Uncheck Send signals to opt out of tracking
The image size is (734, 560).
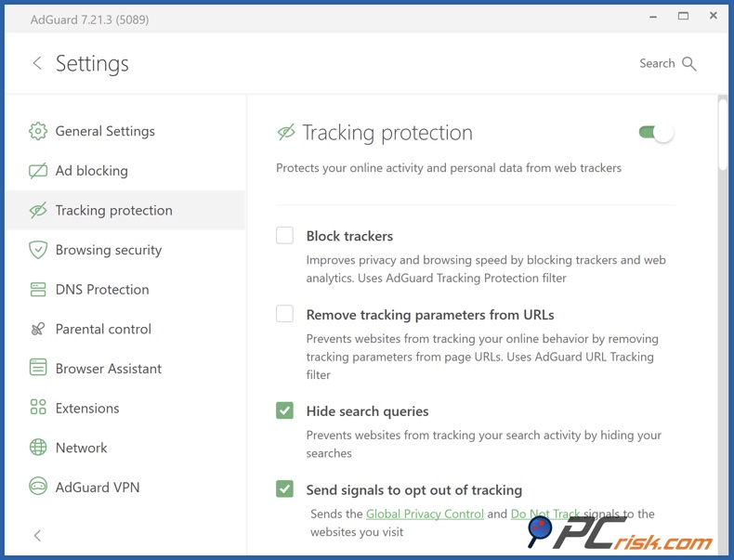(285, 489)
